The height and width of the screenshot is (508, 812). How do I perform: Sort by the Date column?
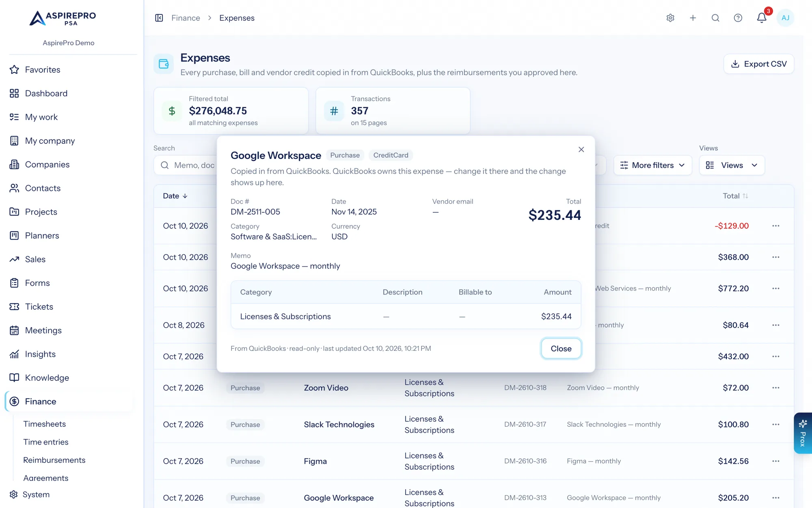(x=175, y=196)
